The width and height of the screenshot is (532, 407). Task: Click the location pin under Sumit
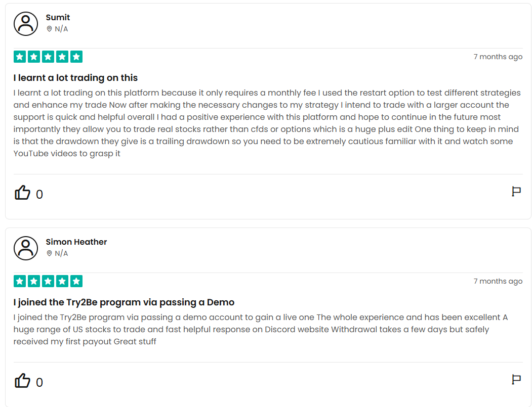(49, 29)
